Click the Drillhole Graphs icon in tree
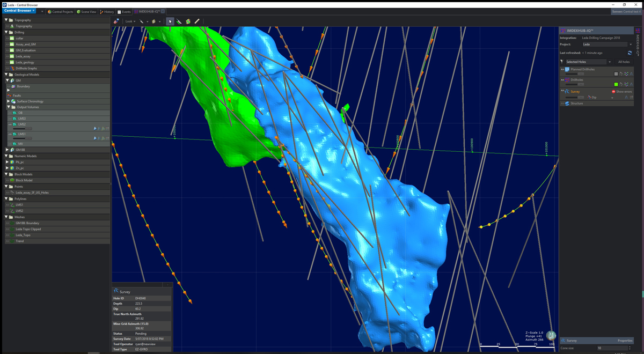The height and width of the screenshot is (354, 644). pos(12,69)
